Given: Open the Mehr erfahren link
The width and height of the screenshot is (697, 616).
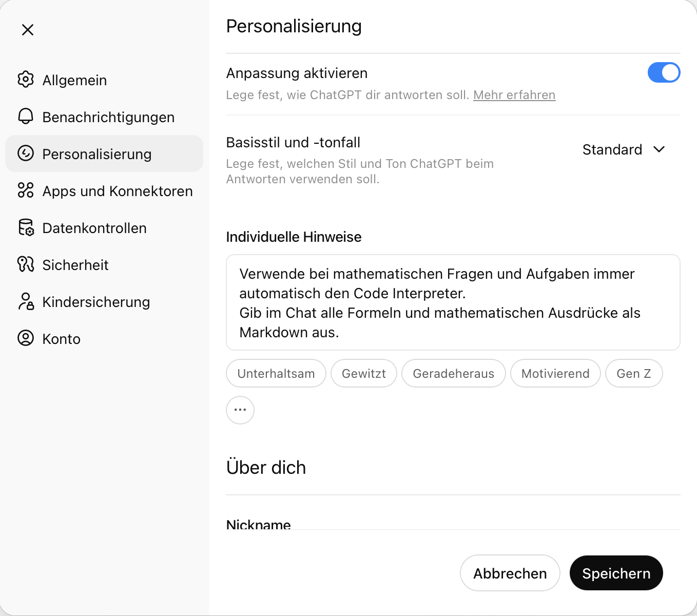Looking at the screenshot, I should (x=514, y=95).
